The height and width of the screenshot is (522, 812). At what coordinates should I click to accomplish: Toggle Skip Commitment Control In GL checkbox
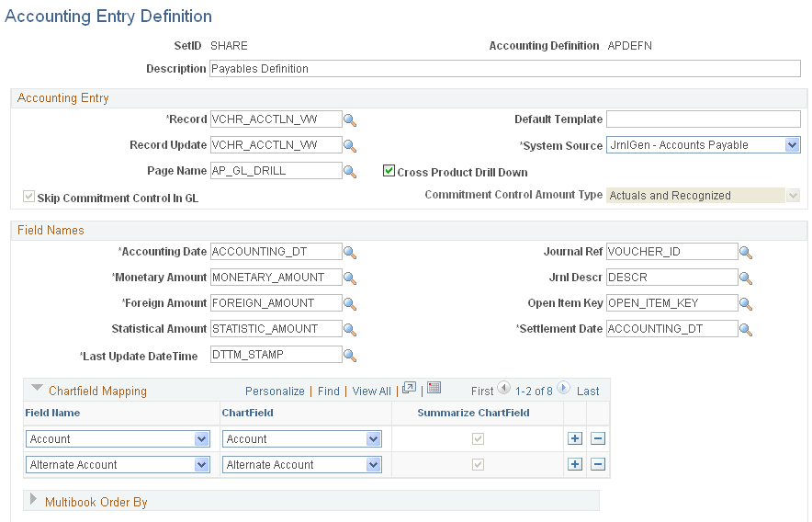click(29, 197)
